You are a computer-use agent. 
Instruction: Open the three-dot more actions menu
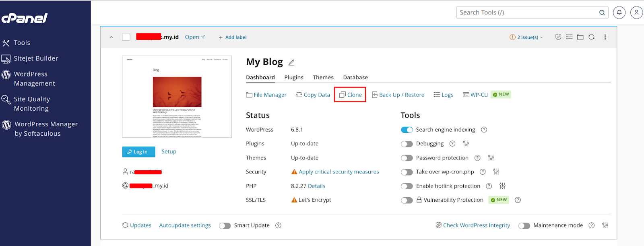tap(605, 37)
